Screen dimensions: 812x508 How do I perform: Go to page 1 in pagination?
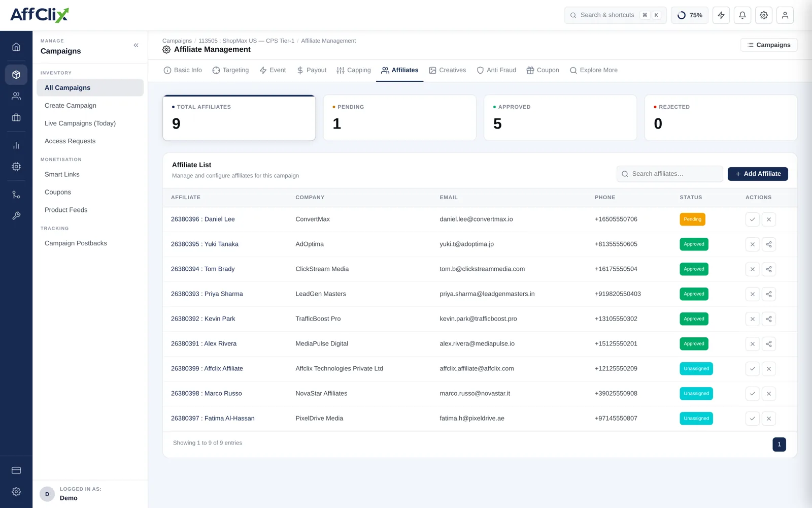coord(779,444)
